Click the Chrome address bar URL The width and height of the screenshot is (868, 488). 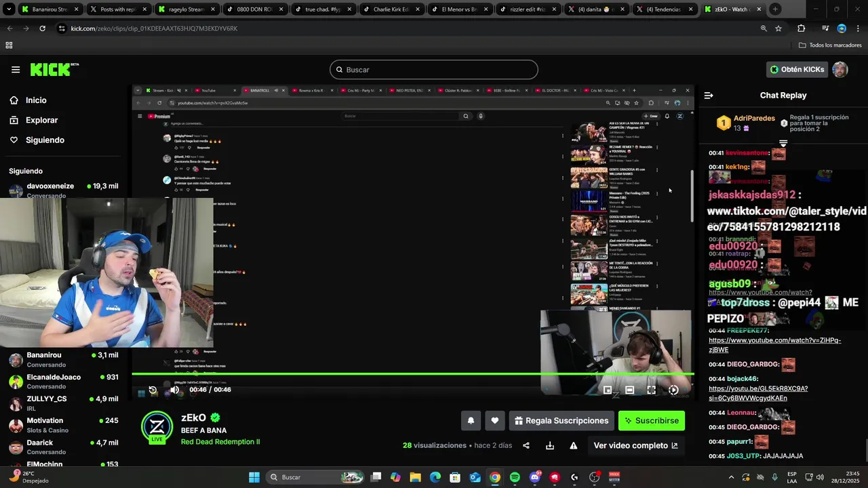(x=154, y=28)
